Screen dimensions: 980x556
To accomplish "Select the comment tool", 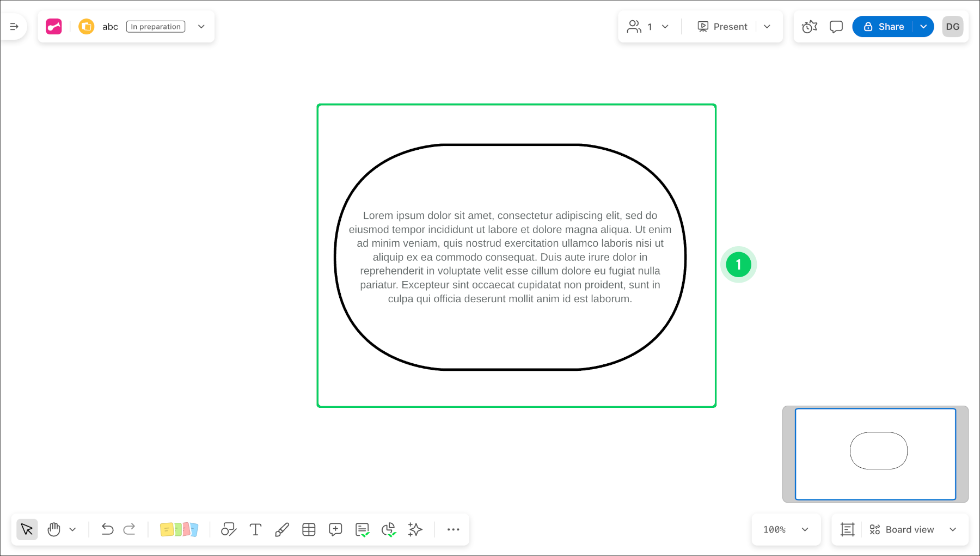I will click(335, 529).
